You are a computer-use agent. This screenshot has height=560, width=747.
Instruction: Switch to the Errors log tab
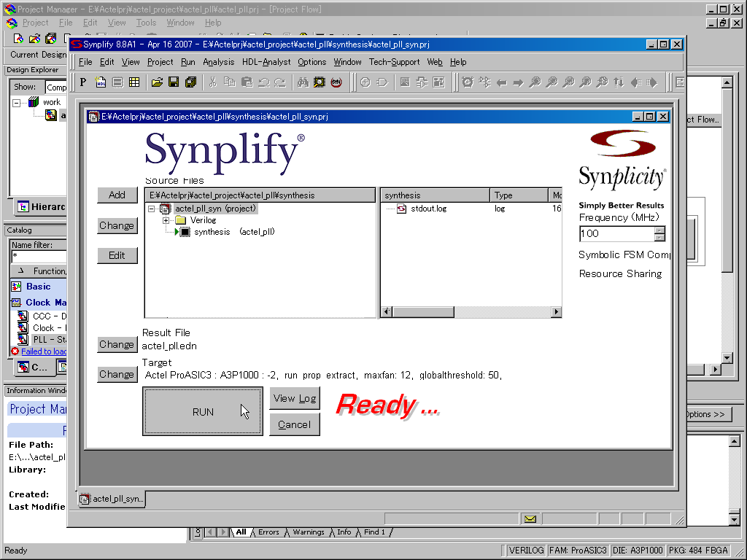tap(268, 532)
